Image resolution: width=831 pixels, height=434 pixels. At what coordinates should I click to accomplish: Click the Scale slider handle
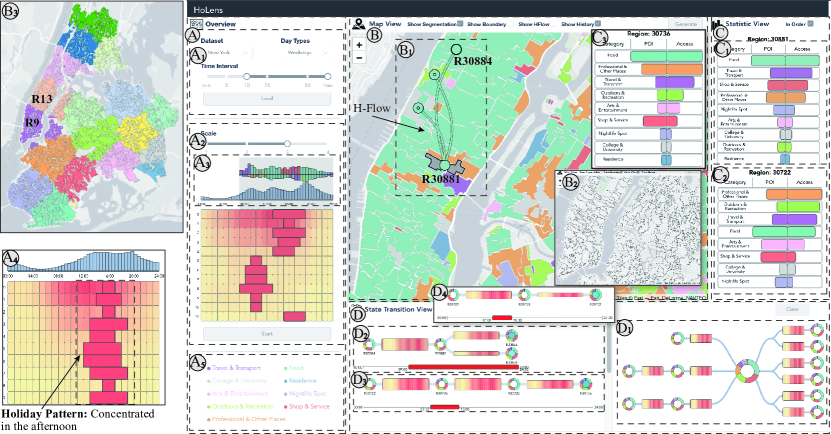287,144
